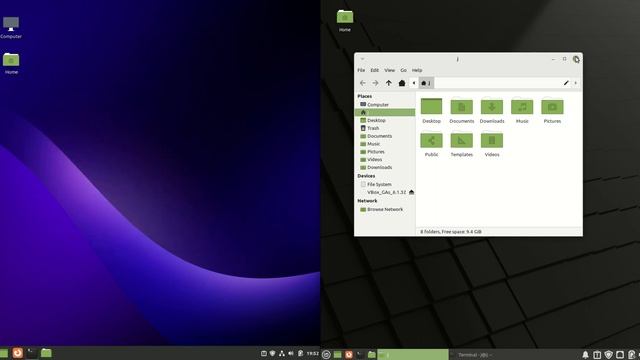Viewport: 640px width, 360px height.
Task: Click the highlighted file manager taskbar button
Action: click(413, 355)
